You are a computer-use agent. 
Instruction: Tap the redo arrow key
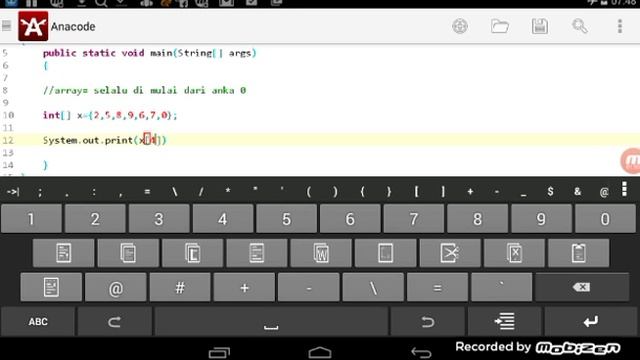click(115, 322)
